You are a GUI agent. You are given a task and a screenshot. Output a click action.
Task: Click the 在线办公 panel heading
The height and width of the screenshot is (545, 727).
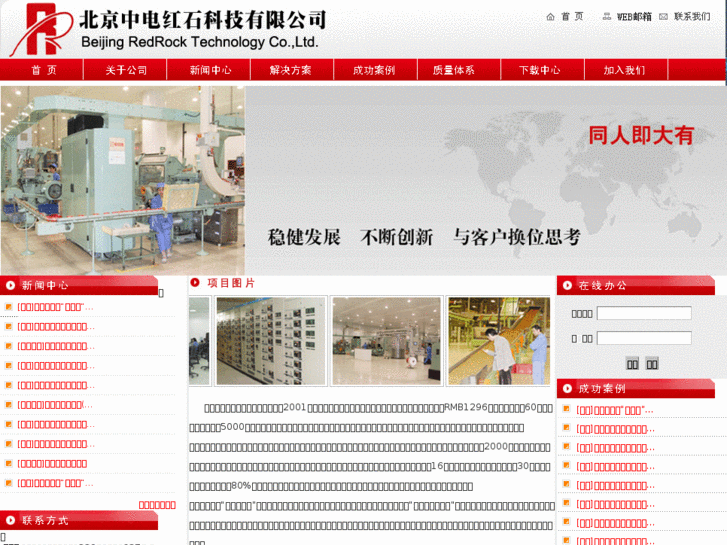click(x=602, y=285)
